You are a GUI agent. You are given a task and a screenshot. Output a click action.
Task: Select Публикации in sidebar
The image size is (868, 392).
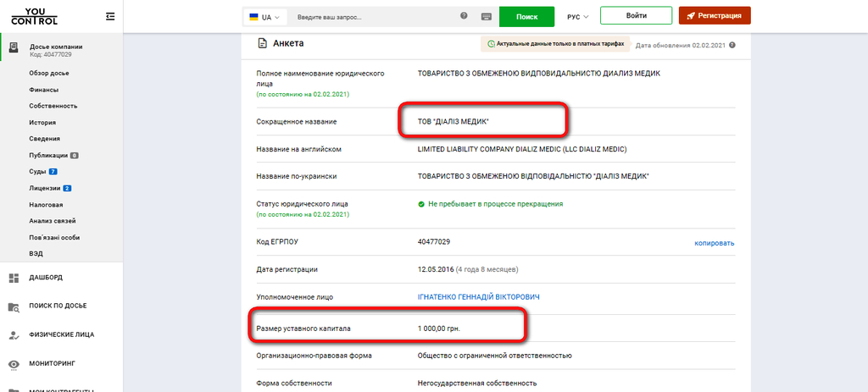(48, 156)
